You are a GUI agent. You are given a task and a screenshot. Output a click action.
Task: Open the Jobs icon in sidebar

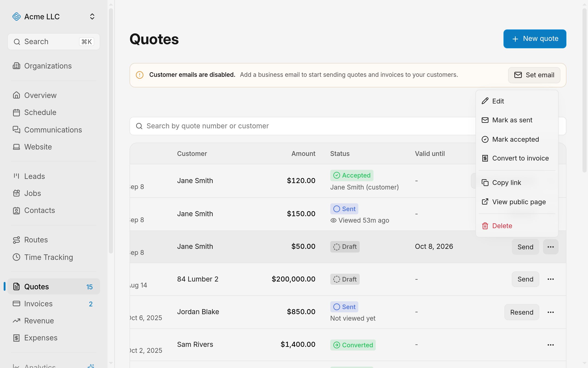click(x=16, y=193)
